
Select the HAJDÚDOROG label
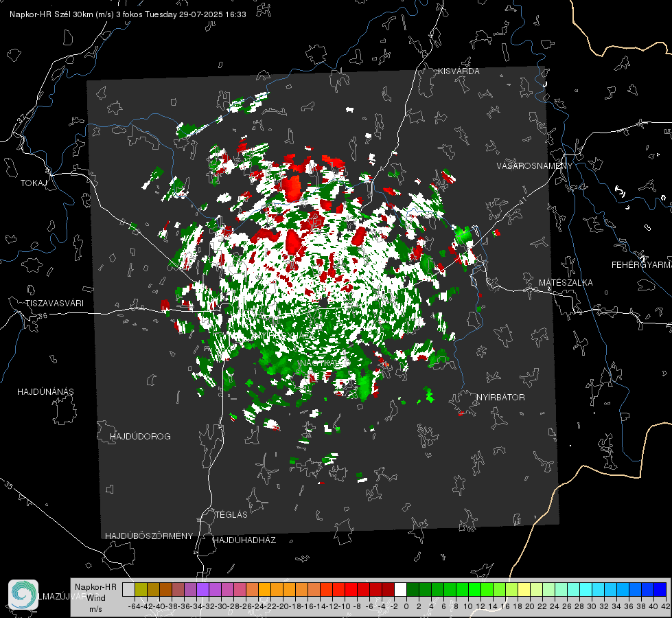(x=140, y=437)
